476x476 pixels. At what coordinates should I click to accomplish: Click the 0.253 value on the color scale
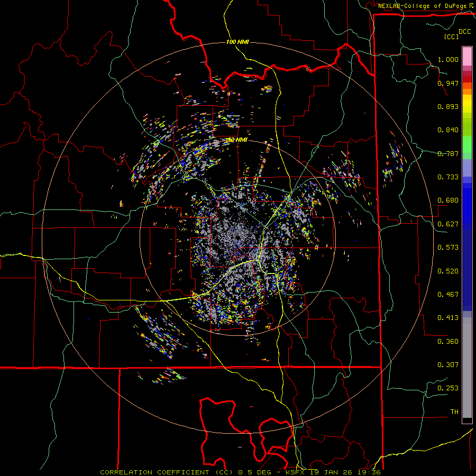coord(448,388)
